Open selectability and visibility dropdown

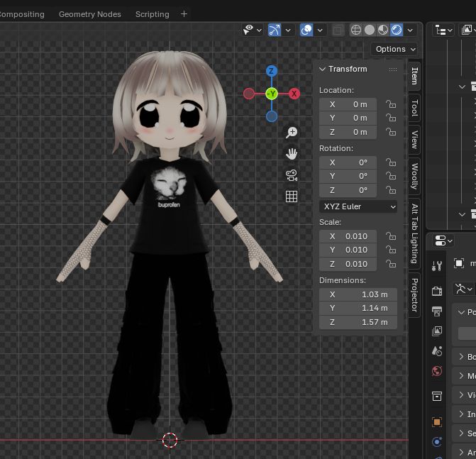253,30
